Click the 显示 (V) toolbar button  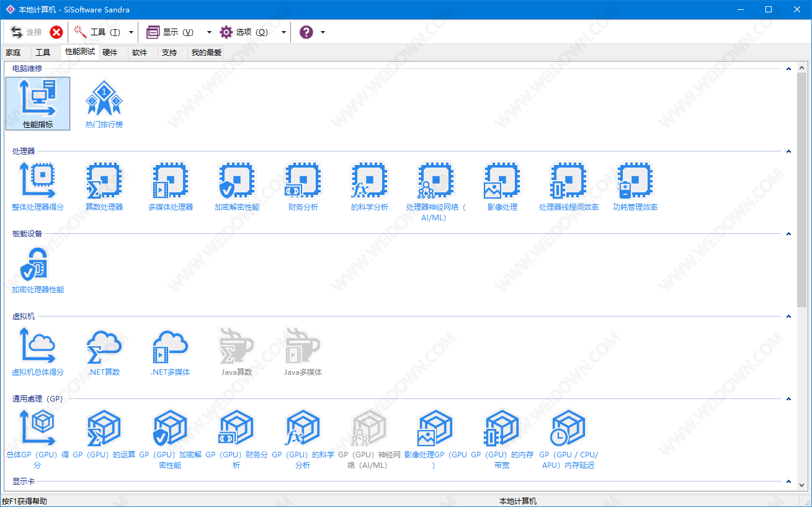171,32
